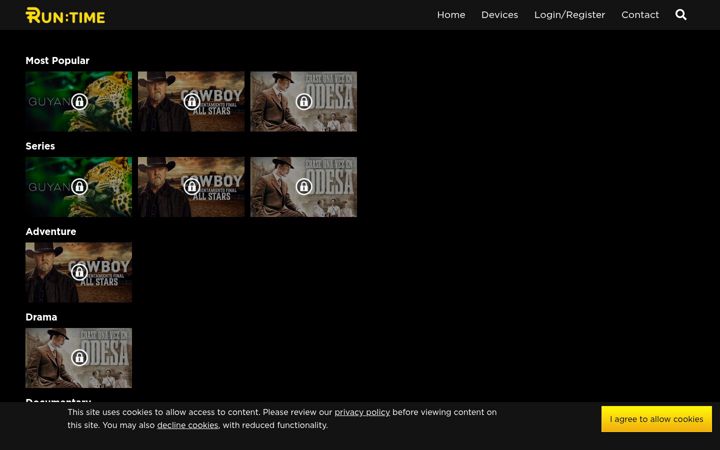Click the Run:Time logo
This screenshot has height=450, width=720.
pos(66,15)
